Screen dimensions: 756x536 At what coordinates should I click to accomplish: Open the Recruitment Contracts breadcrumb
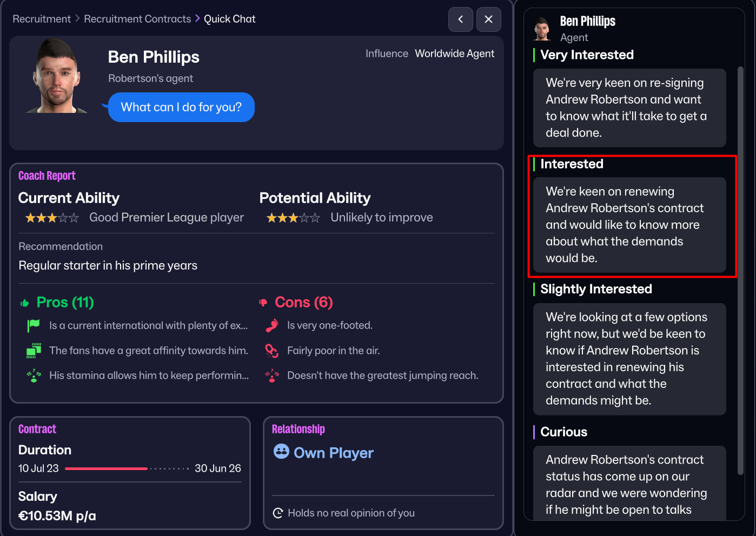pos(137,18)
